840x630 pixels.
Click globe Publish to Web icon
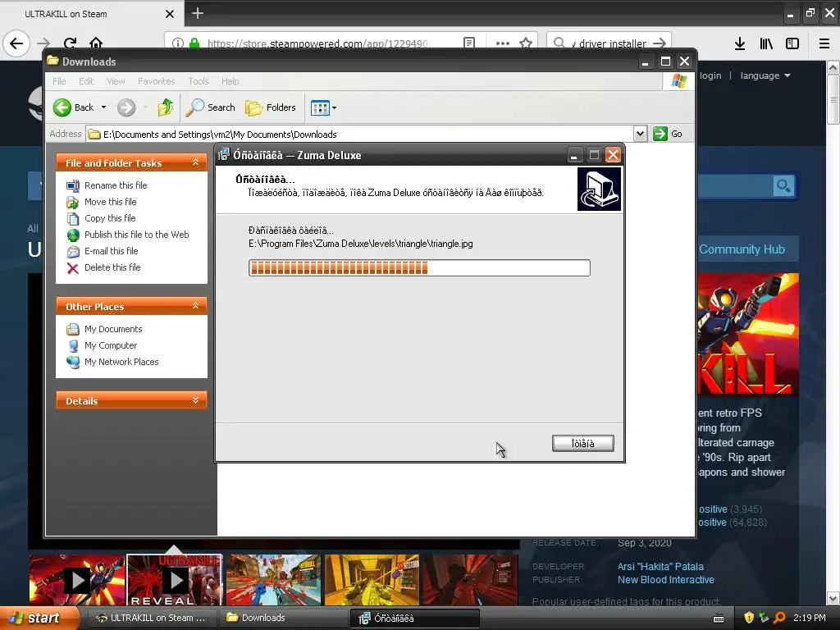coord(73,235)
